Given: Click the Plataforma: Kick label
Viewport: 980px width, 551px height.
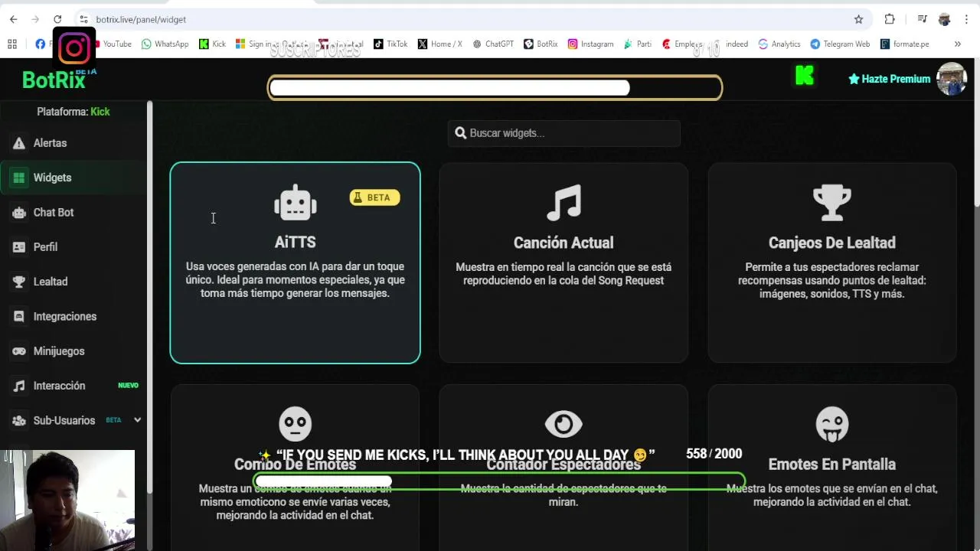Looking at the screenshot, I should point(73,112).
